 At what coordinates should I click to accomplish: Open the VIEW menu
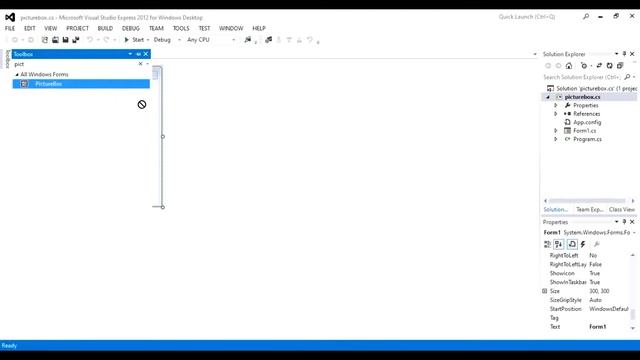(x=51, y=28)
